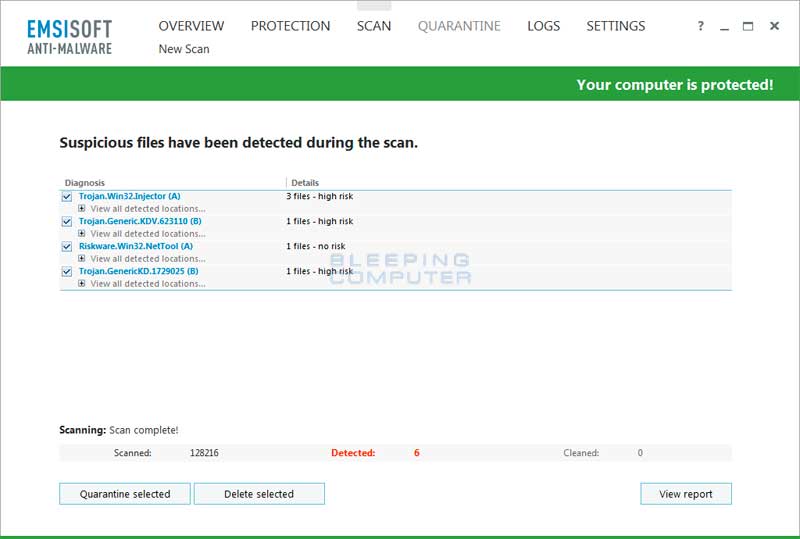Click '3 files - high risk' detail
800x539 pixels.
tap(319, 196)
